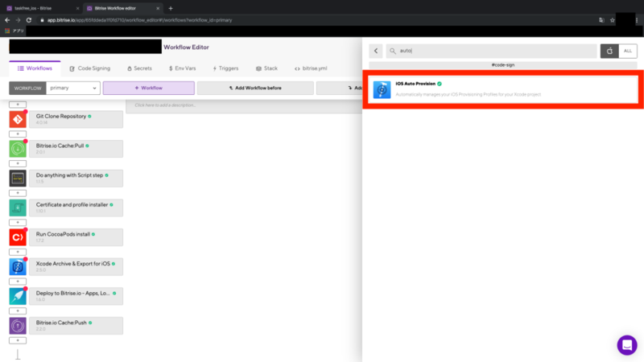This screenshot has width=644, height=362.
Task: Add step below Bitrise.io Cache:Push
Action: (x=18, y=340)
